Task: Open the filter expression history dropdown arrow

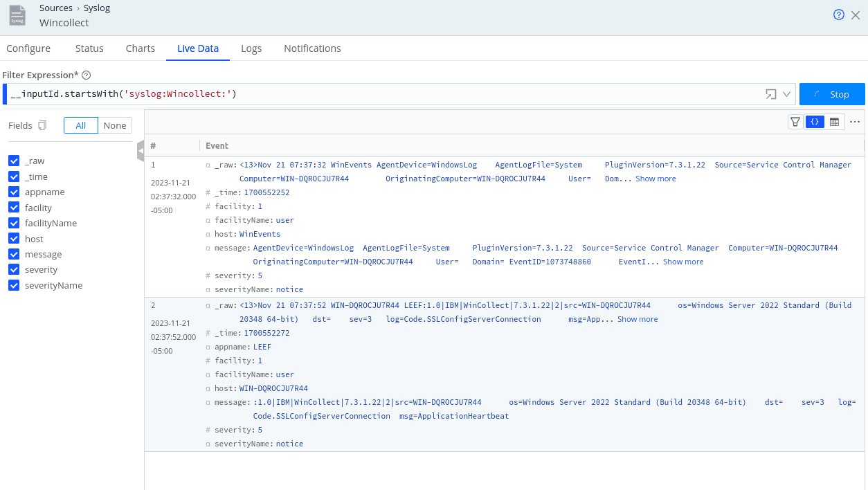Action: [x=786, y=94]
